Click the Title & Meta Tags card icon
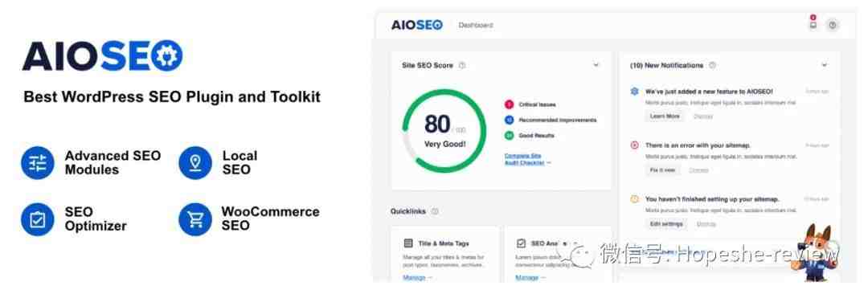This screenshot has width=868, height=294. tap(408, 243)
